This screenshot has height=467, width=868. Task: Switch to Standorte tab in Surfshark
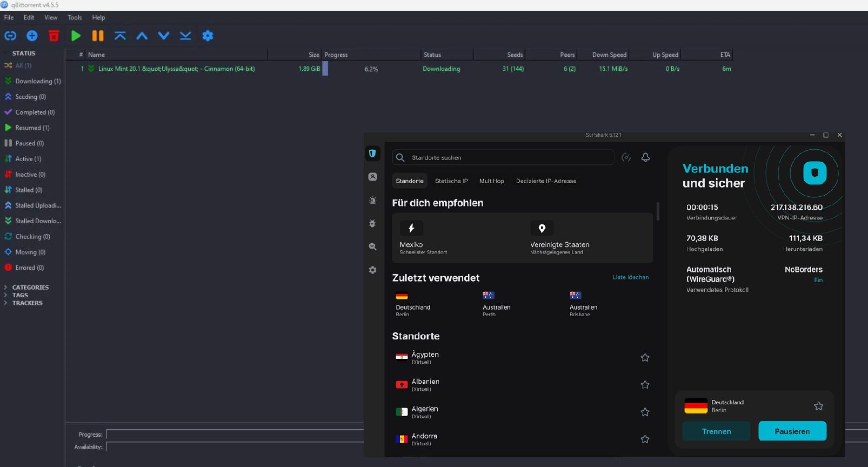pyautogui.click(x=410, y=181)
